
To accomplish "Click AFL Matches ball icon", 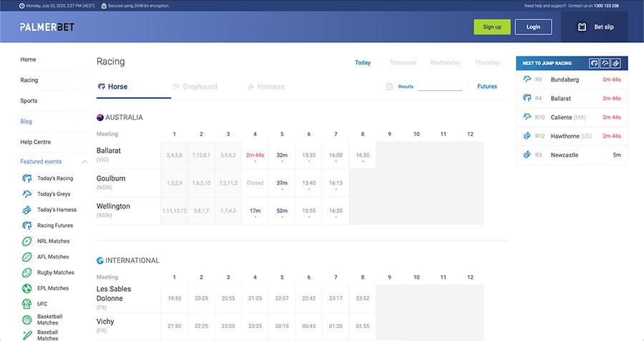I will pyautogui.click(x=26, y=256).
